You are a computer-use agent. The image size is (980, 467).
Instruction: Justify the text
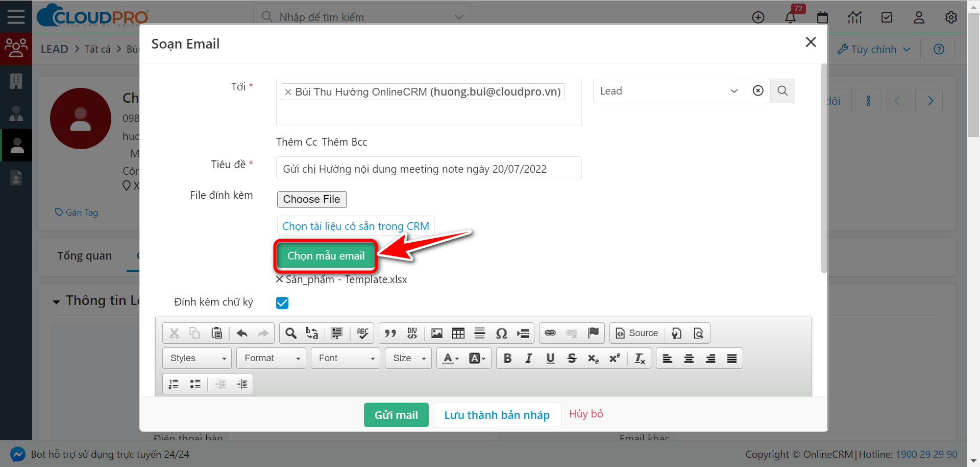click(x=731, y=358)
